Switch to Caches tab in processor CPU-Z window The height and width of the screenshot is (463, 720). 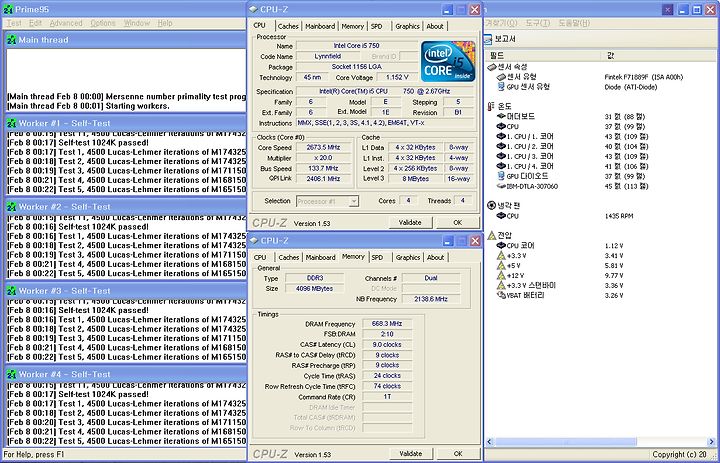(x=288, y=27)
